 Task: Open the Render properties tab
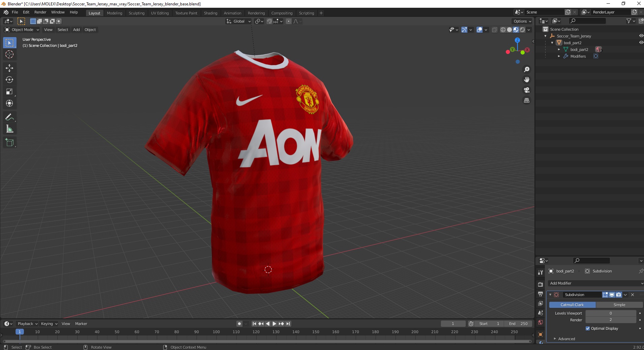coord(540,285)
